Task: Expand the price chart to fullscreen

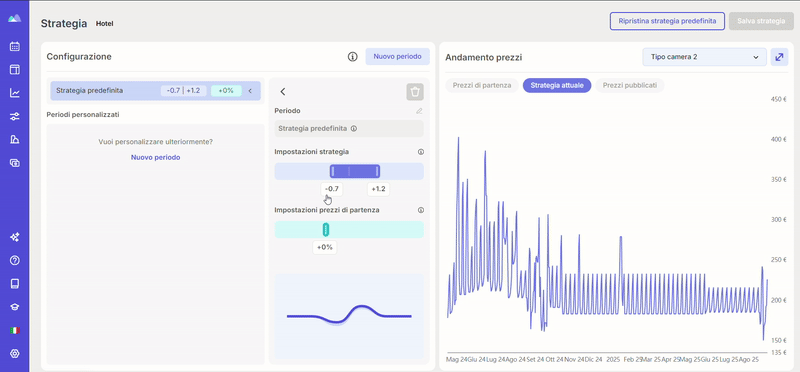Action: pos(779,57)
